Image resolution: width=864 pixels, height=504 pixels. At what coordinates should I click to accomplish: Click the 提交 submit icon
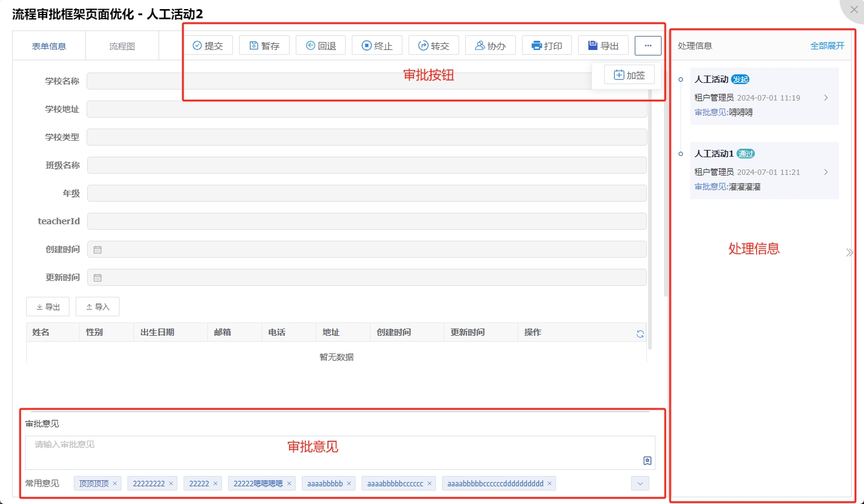coord(198,44)
